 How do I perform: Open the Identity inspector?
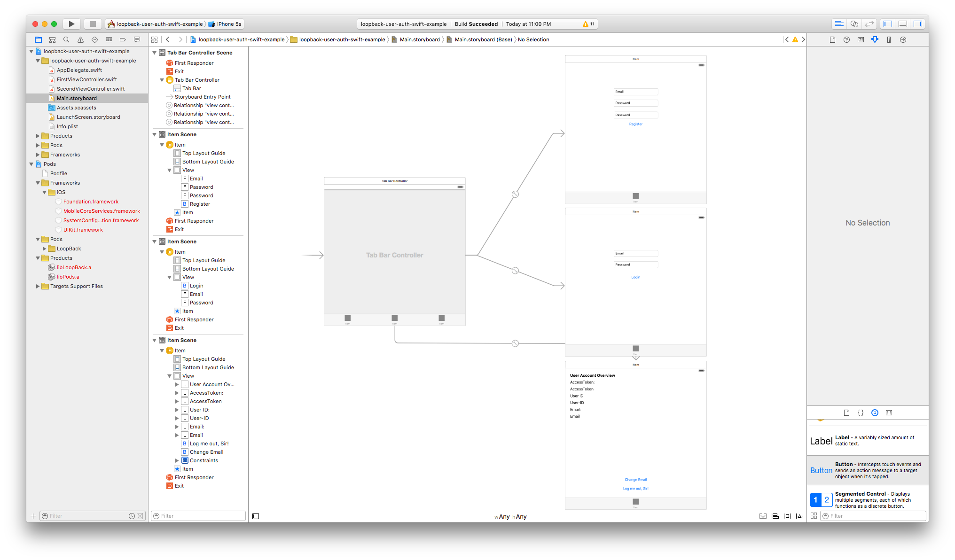click(861, 40)
